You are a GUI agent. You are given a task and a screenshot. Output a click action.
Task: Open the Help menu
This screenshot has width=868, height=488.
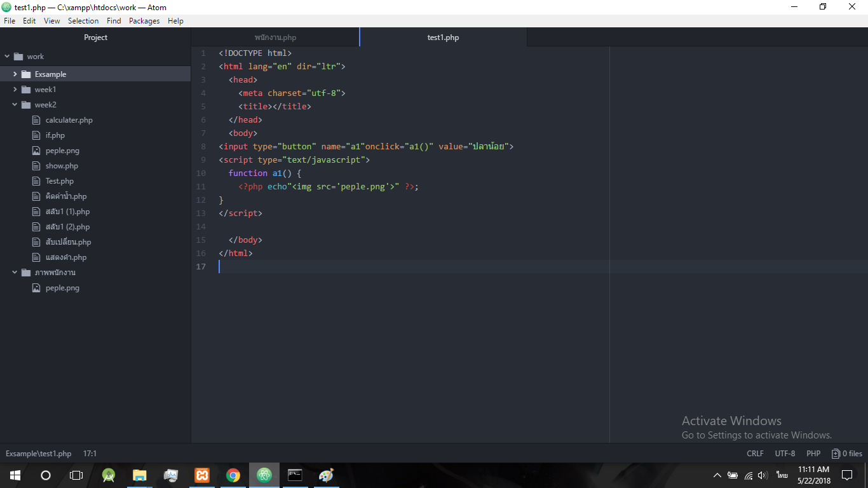tap(175, 21)
